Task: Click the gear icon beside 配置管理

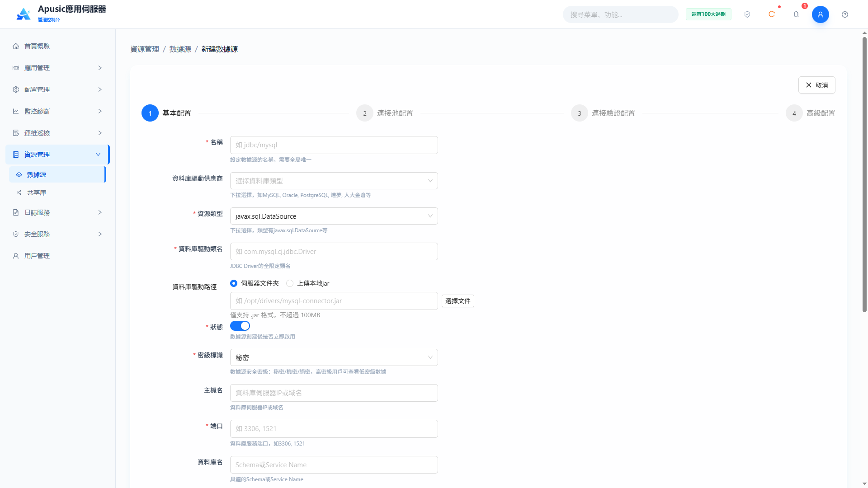Action: (16, 89)
